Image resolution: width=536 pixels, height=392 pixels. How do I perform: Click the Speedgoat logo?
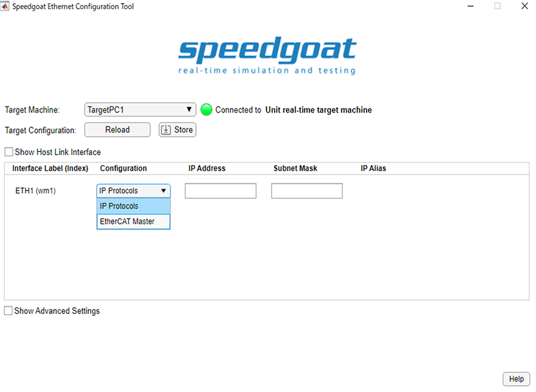pyautogui.click(x=267, y=56)
